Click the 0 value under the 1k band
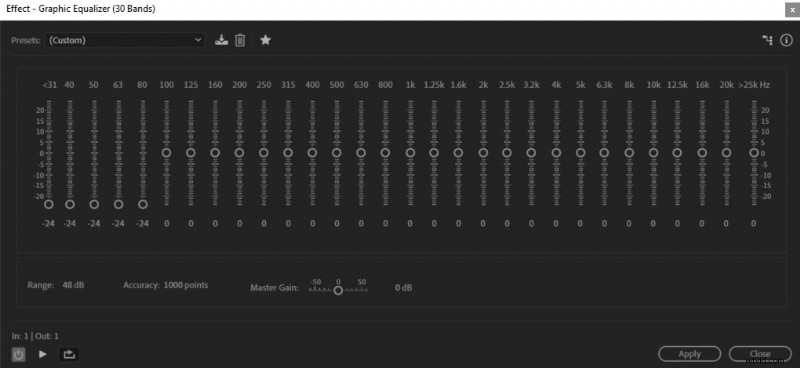 point(410,224)
